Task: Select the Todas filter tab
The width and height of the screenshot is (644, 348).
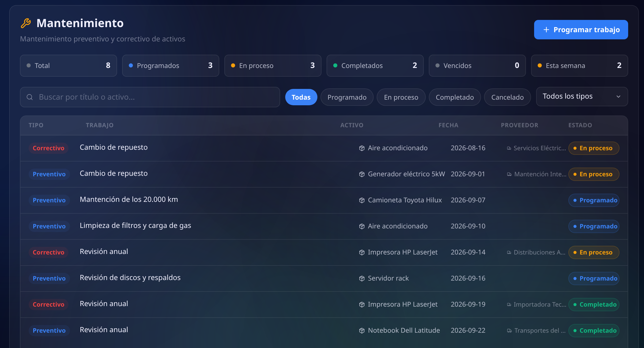Action: coord(301,97)
